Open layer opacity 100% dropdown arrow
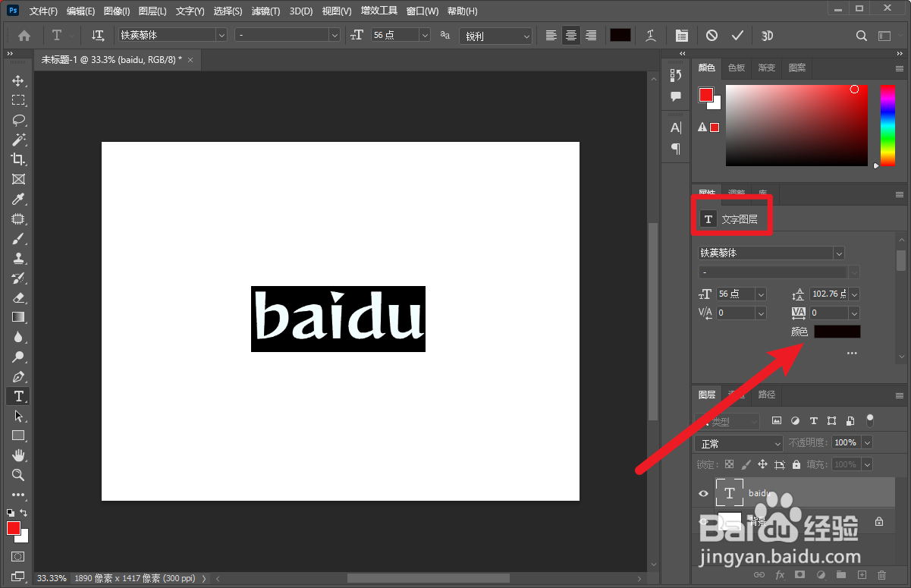 point(867,442)
